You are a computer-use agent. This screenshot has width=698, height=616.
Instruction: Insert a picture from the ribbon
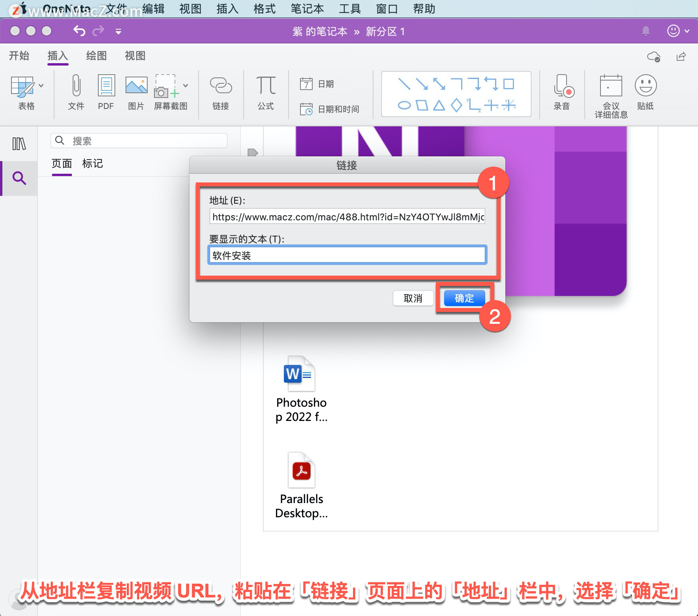136,92
